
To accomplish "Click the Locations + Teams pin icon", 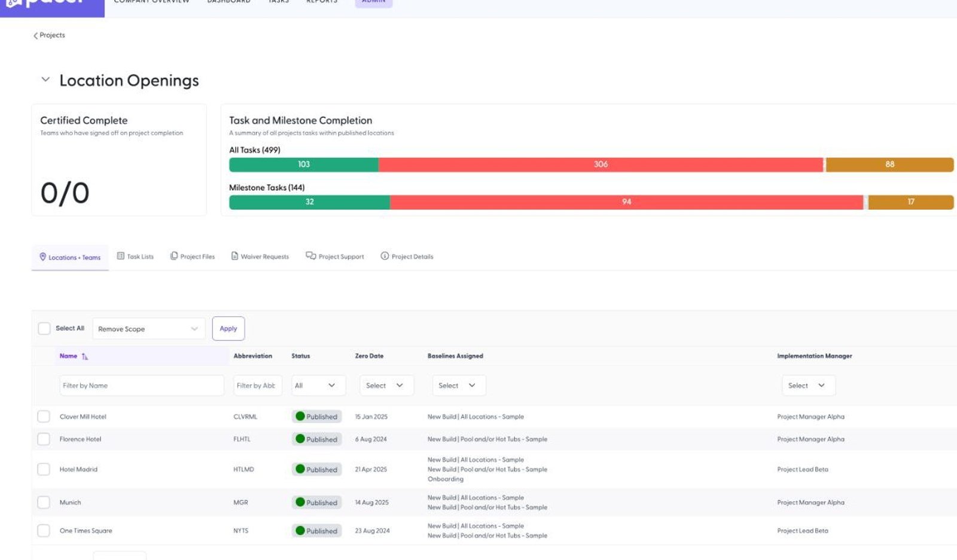I will point(42,257).
